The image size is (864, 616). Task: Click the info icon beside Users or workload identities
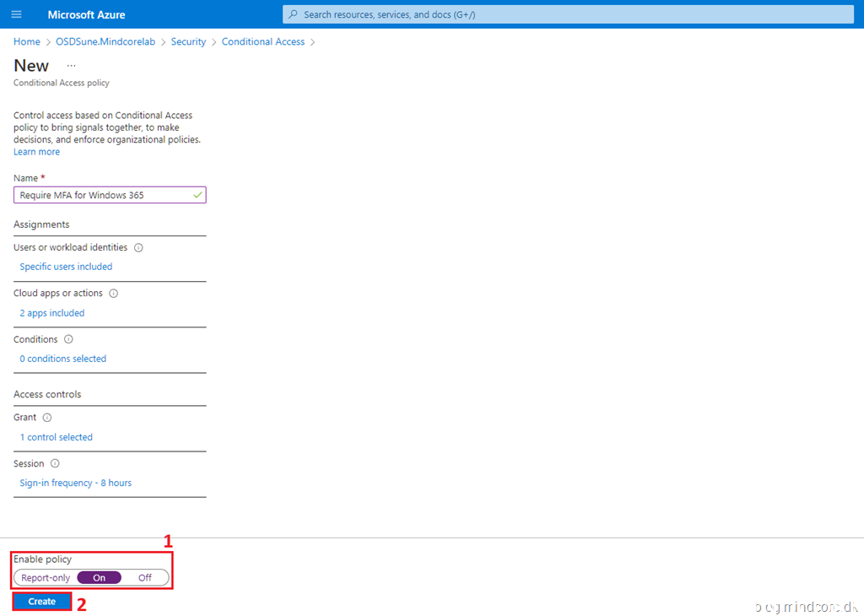click(x=138, y=248)
